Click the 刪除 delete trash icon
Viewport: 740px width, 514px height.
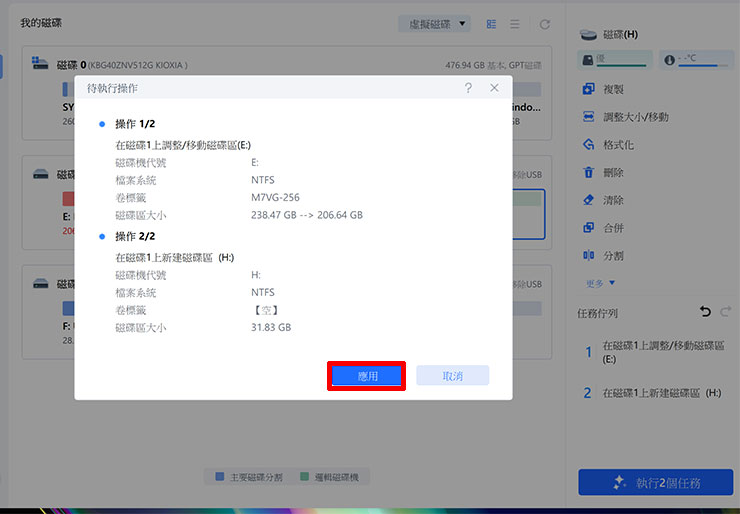click(588, 172)
